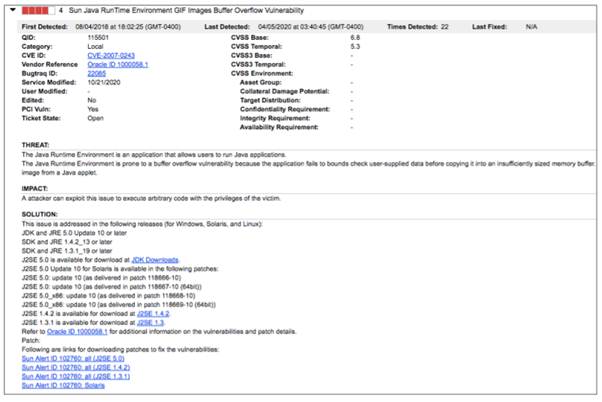The image size is (602, 402).
Task: Click the Target Distribution label
Action: (x=270, y=100)
